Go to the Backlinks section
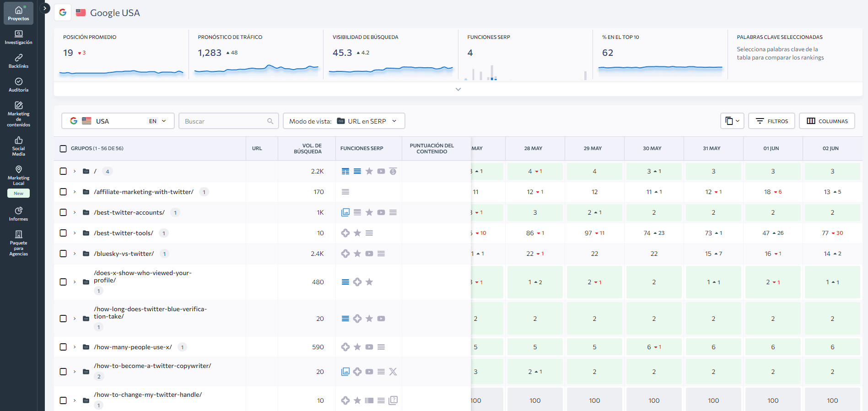The image size is (868, 411). tap(18, 61)
